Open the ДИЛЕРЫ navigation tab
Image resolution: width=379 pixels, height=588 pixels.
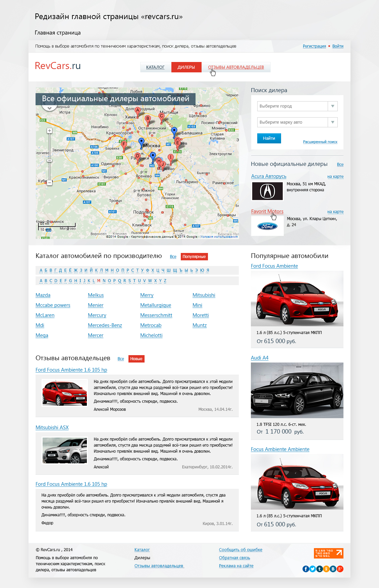186,67
